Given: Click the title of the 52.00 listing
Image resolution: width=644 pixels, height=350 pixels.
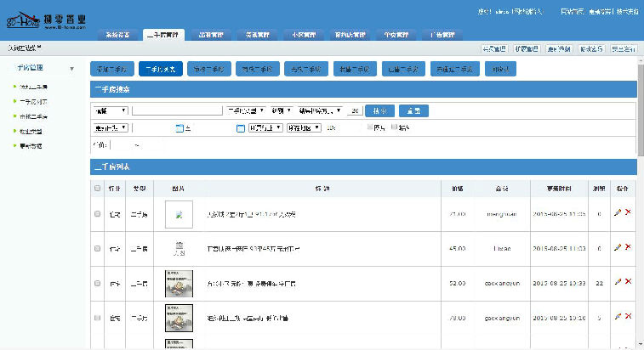Looking at the screenshot, I should coord(251,284).
